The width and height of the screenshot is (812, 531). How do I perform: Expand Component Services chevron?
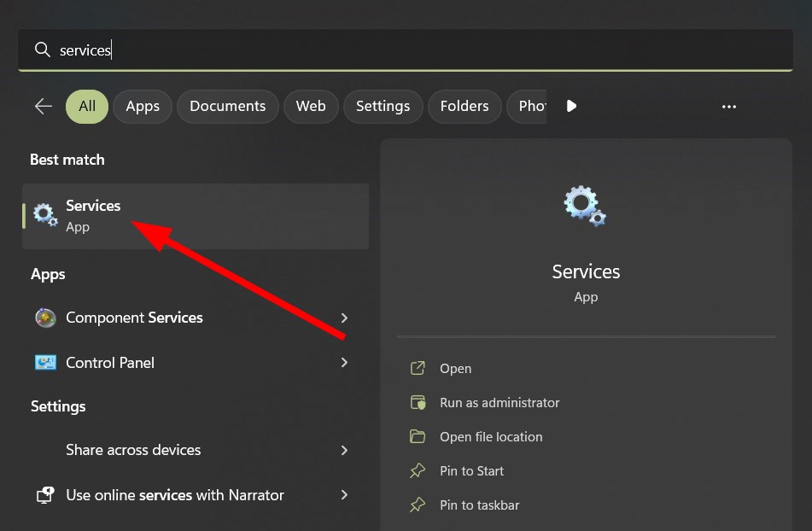click(344, 318)
